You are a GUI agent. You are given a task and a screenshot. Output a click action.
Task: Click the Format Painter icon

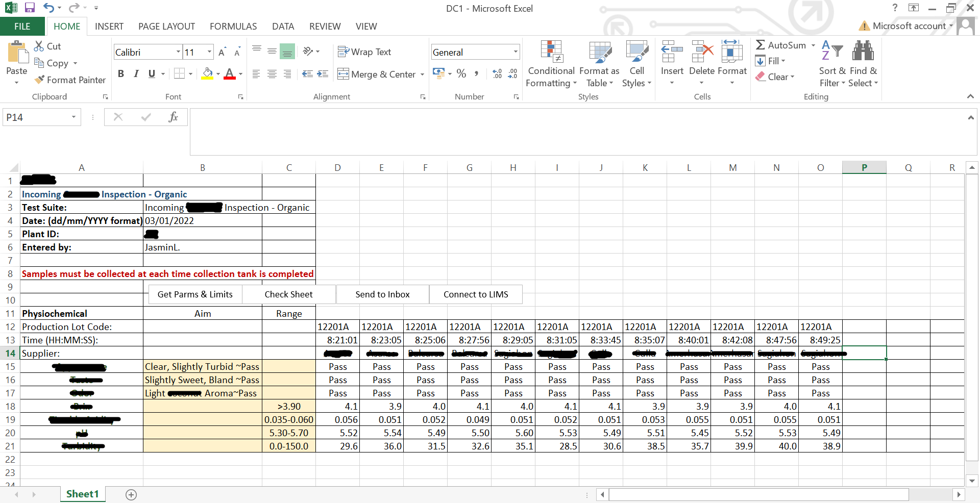click(x=39, y=80)
